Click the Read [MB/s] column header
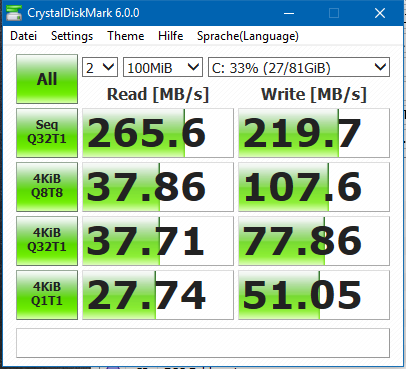The height and width of the screenshot is (369, 406). 158,94
